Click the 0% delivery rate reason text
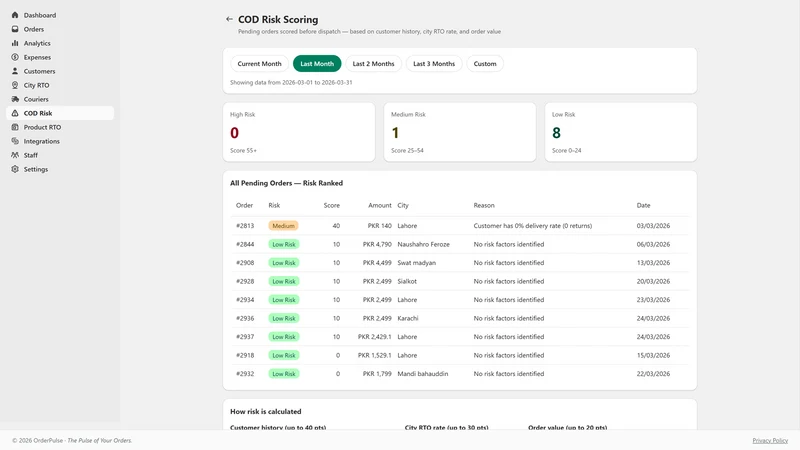The image size is (800, 450). pyautogui.click(x=533, y=226)
